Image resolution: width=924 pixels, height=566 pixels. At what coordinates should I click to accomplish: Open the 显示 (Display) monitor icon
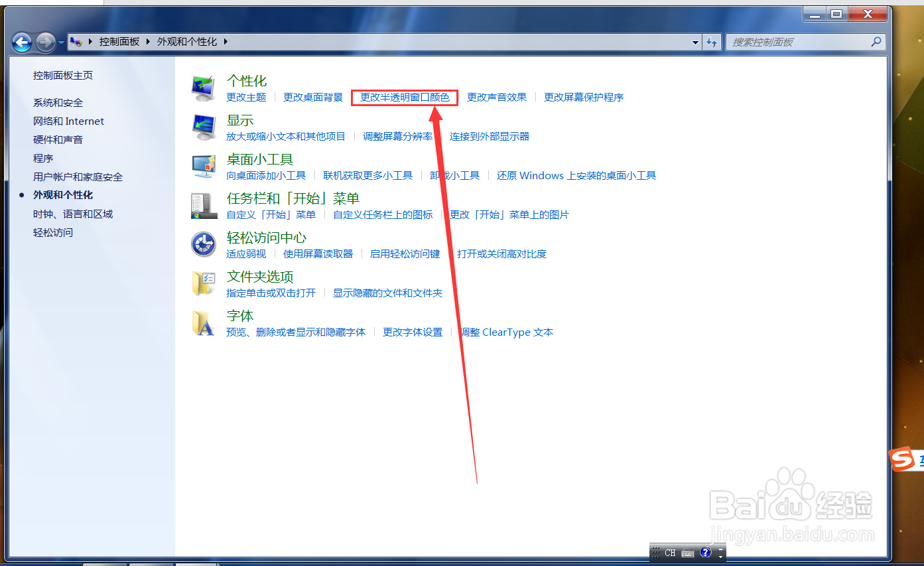click(204, 125)
